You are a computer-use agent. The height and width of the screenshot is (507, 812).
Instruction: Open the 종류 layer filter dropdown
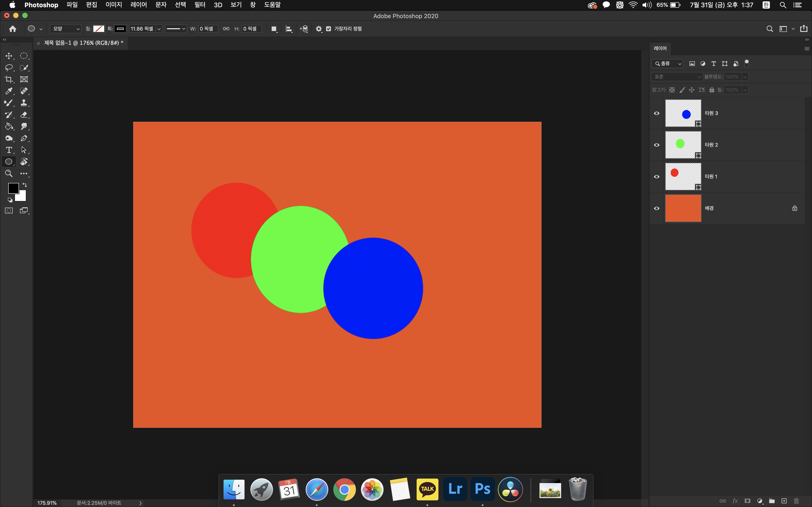pos(667,64)
